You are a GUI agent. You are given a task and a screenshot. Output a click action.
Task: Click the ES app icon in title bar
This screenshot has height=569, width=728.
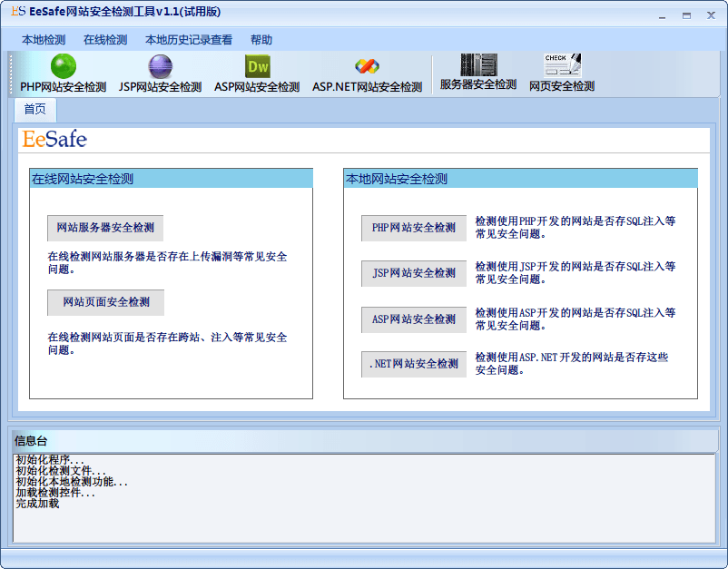(18, 12)
